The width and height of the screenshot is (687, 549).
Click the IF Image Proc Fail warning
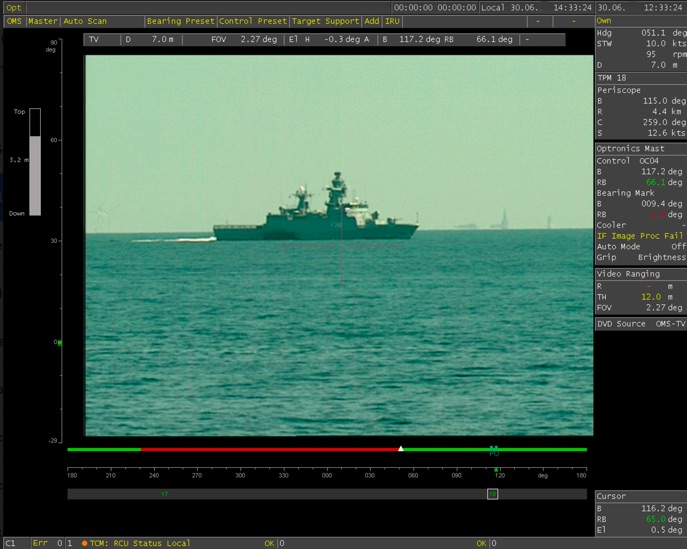(x=640, y=236)
